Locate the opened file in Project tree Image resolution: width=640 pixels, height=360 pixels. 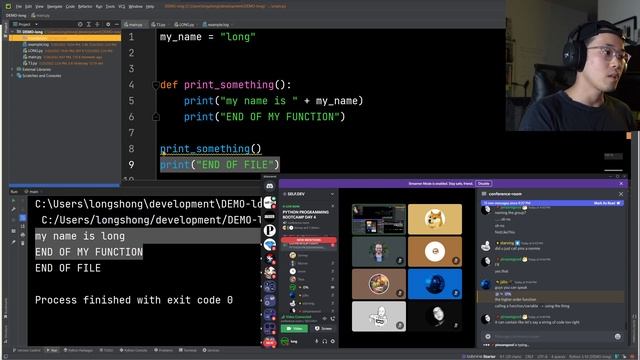coord(80,24)
